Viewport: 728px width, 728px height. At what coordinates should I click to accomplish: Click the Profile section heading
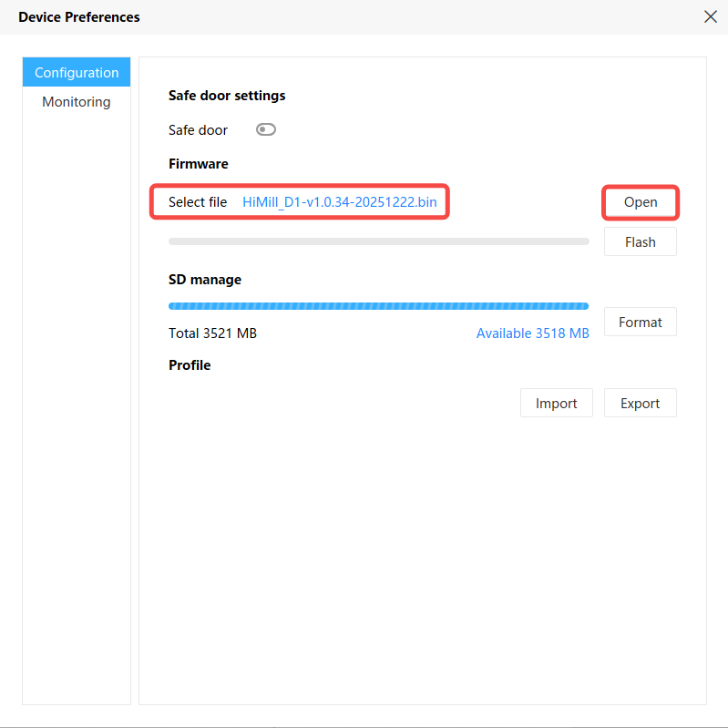pyautogui.click(x=190, y=365)
